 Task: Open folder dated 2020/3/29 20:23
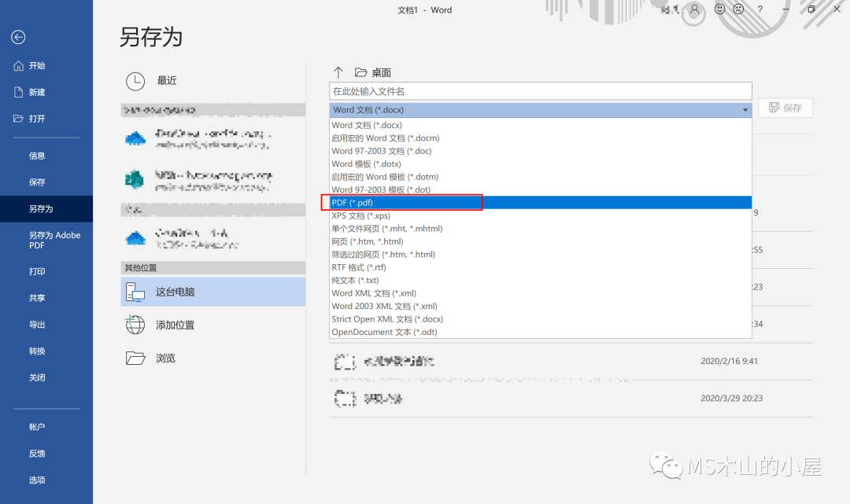pyautogui.click(x=571, y=399)
